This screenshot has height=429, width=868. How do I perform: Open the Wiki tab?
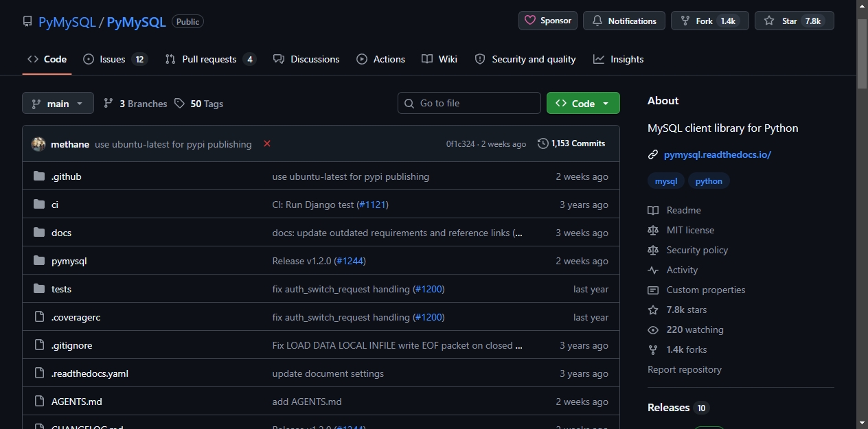439,59
